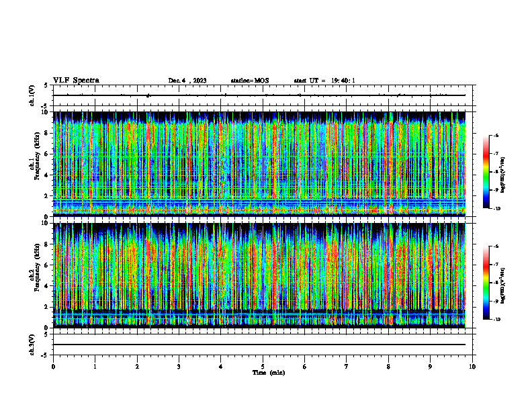Image resolution: width=532 pixels, height=411 pixels.
Task: Select the ch.2 color bar log(PSD) label
Action: (503, 285)
